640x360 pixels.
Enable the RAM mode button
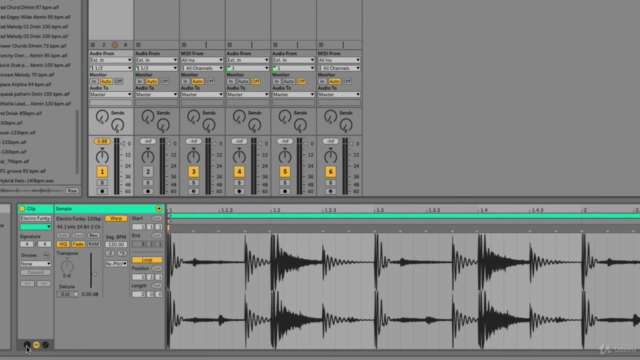(93, 244)
